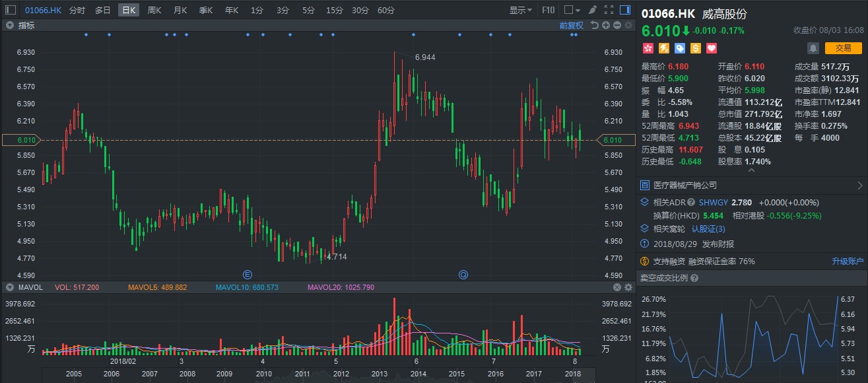The height and width of the screenshot is (383, 868).
Task: Collapse the 指标 indicator panel arrow
Action: point(10,25)
